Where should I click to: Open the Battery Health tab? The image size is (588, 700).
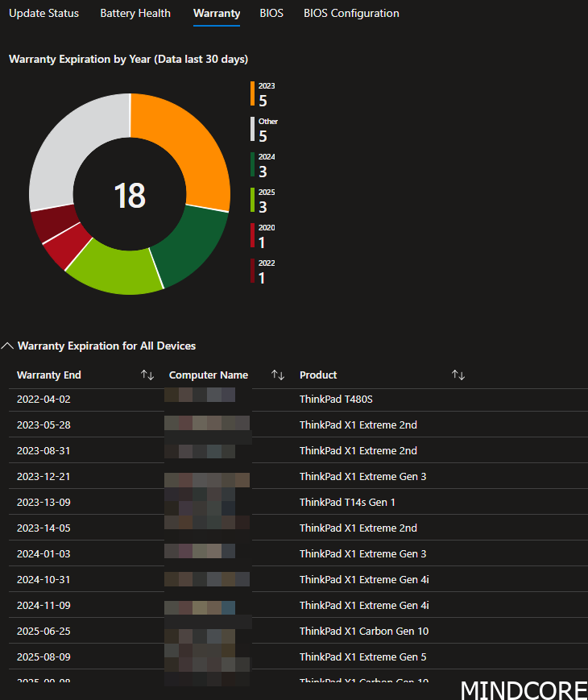[135, 14]
